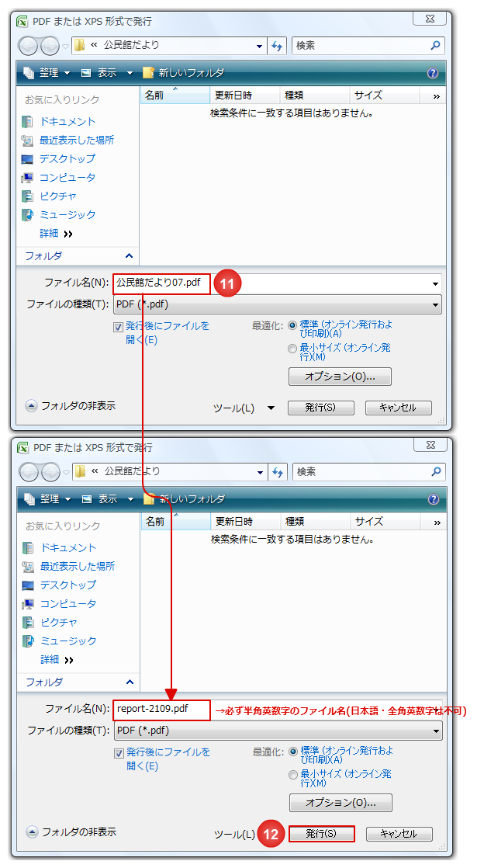Screen dimensions: 484x868
Task: Click refresh icon next to address bar, upper dialog
Action: click(277, 46)
